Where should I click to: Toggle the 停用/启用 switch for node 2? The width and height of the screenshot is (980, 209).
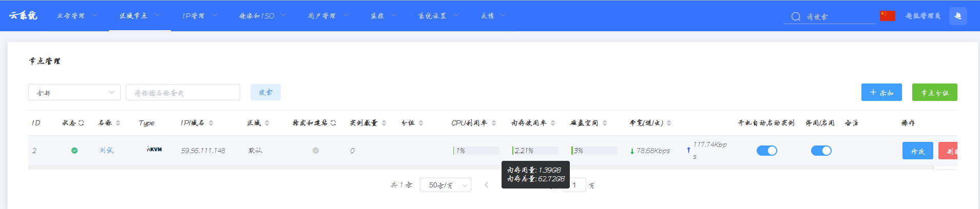tap(821, 151)
